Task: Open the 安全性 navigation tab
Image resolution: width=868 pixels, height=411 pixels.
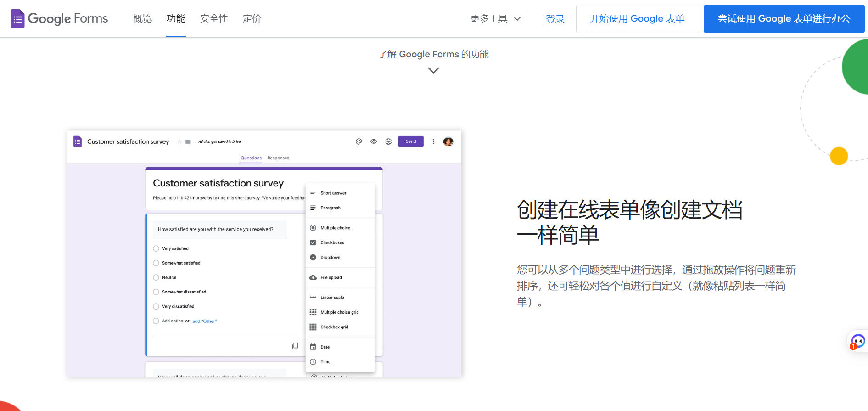Action: 214,18
